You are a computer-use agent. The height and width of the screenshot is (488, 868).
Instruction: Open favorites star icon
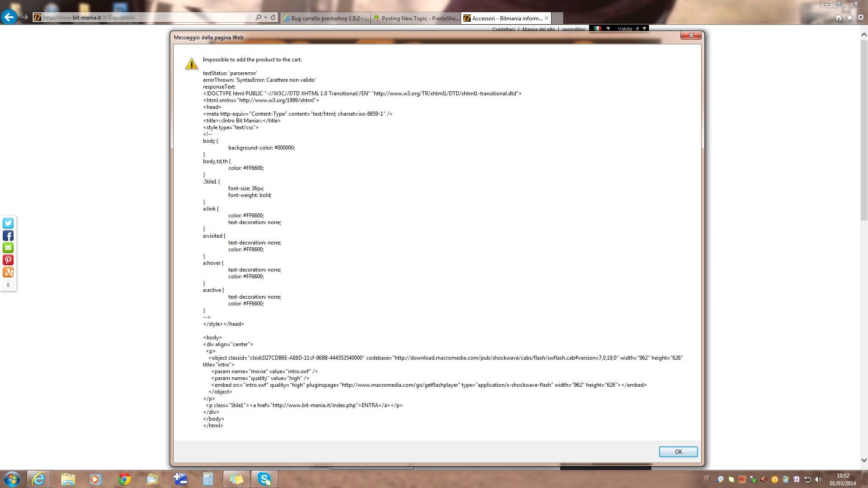(x=849, y=17)
